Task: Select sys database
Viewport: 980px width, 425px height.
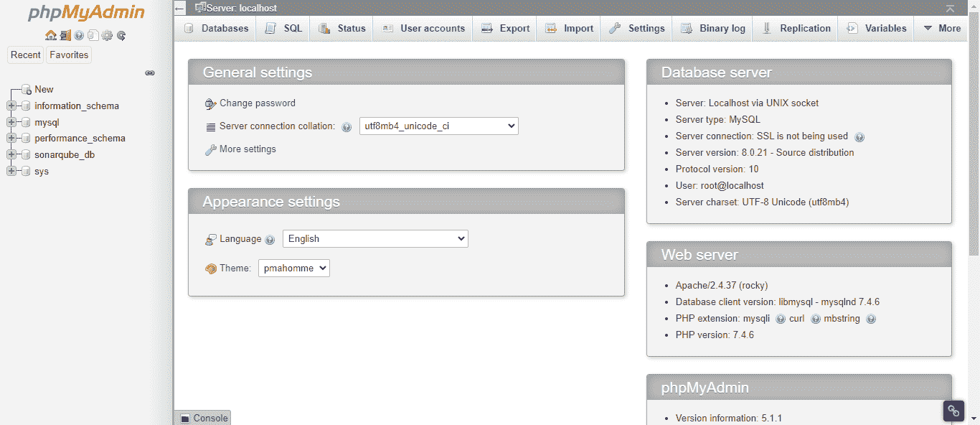Action: pyautogui.click(x=42, y=171)
